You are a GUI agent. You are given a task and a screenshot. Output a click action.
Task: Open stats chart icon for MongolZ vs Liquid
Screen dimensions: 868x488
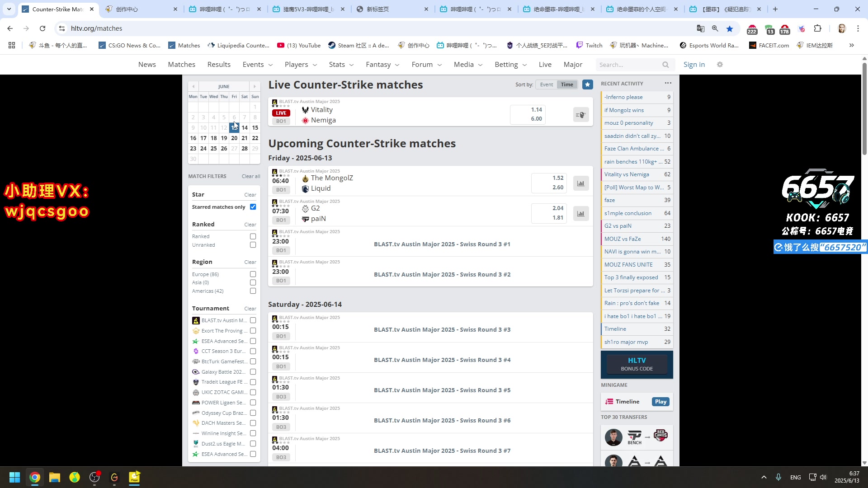point(581,183)
